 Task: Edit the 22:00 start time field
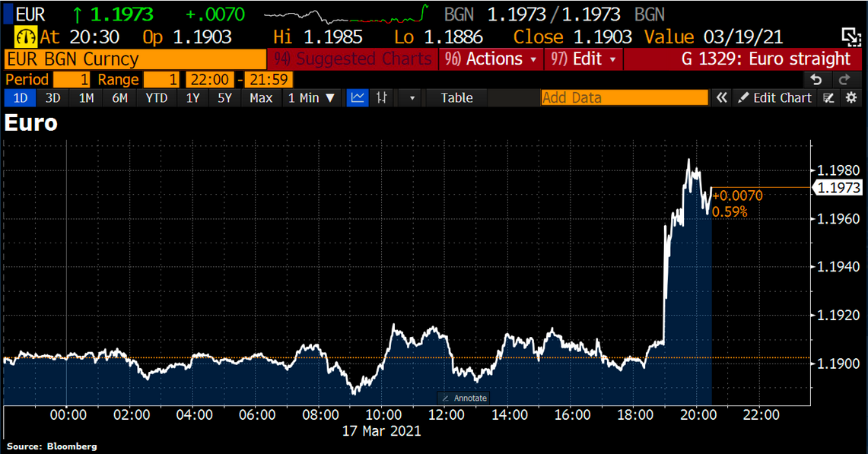point(209,80)
